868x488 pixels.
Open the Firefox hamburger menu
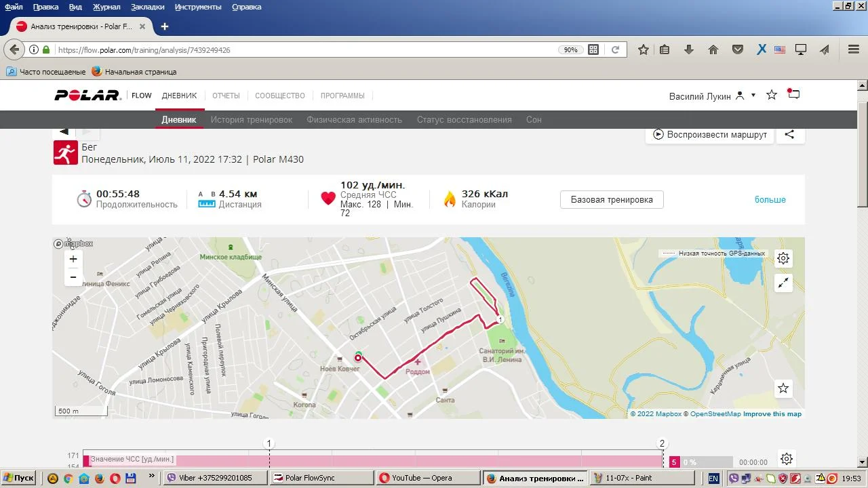point(854,49)
